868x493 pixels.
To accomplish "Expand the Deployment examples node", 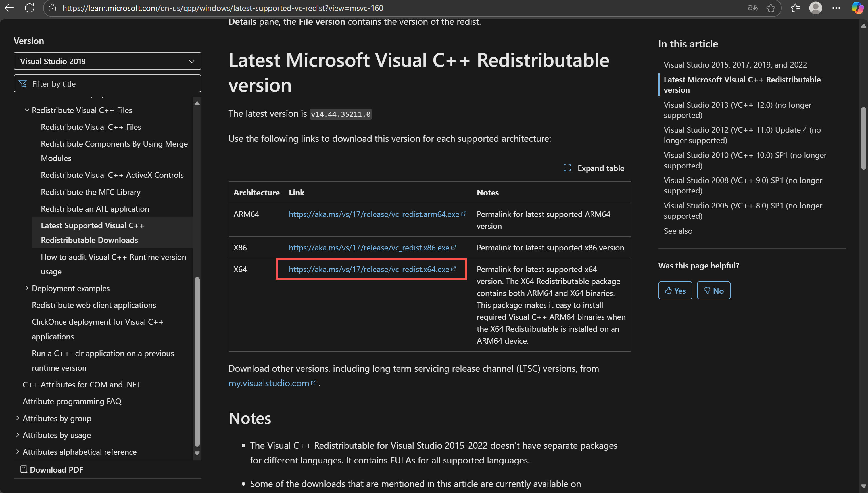I will click(x=27, y=288).
